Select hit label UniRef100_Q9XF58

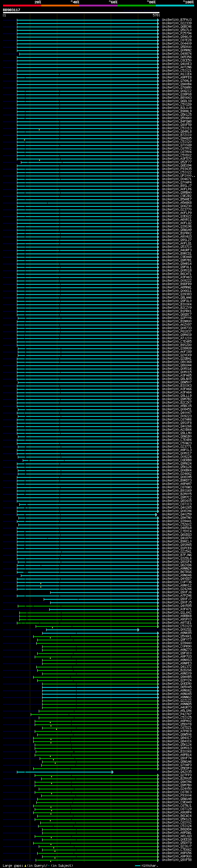coord(177,860)
